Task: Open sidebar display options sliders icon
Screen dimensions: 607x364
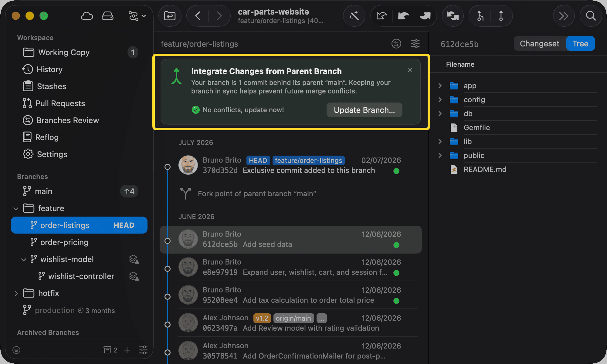Action: [x=143, y=350]
